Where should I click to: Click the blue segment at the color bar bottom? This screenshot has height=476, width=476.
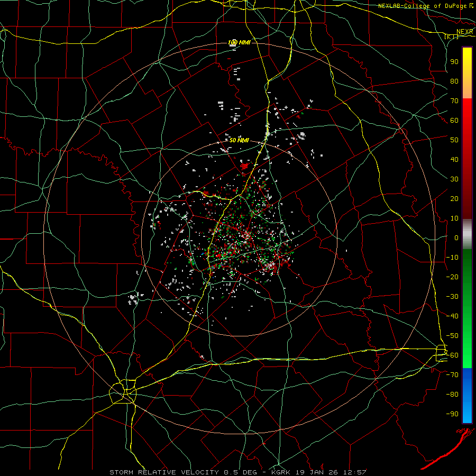[x=467, y=396]
